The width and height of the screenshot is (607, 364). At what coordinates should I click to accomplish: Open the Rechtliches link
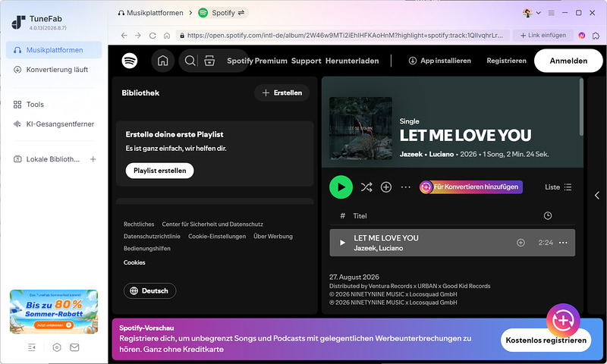coord(139,224)
